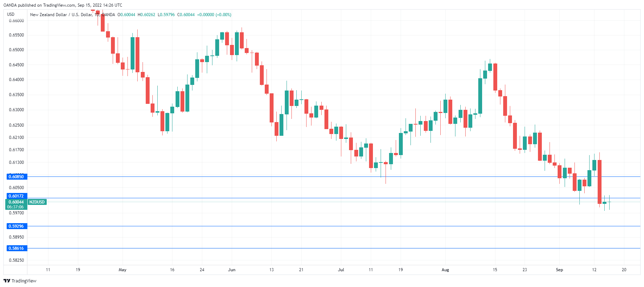Click the 15 date label on time axis
The image size is (644, 287).
[x=495, y=270]
